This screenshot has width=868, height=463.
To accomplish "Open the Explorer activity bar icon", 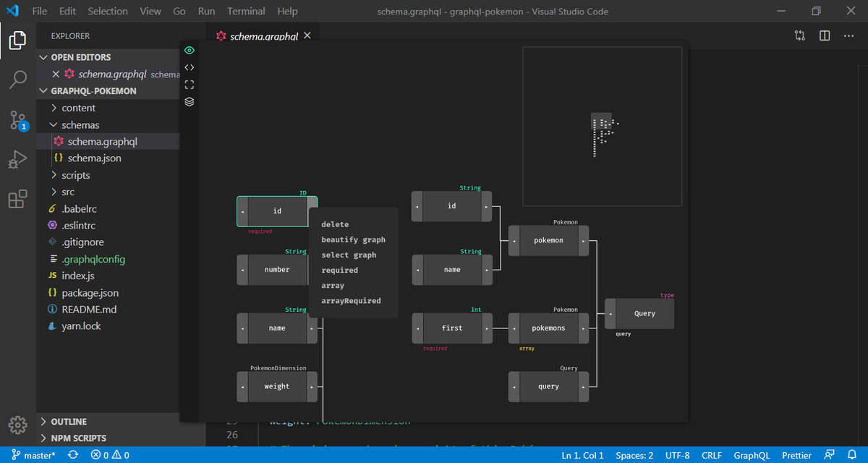I will click(x=18, y=41).
